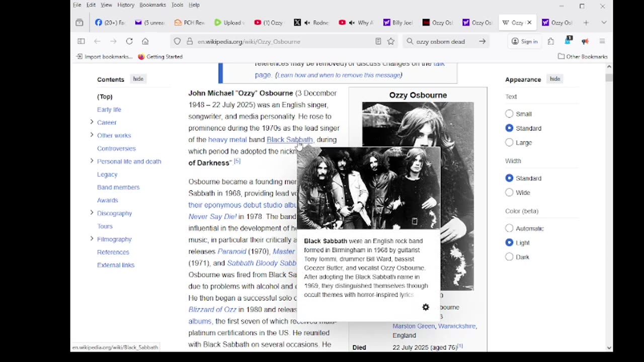Select Small text size
The image size is (644, 362).
[x=509, y=114]
